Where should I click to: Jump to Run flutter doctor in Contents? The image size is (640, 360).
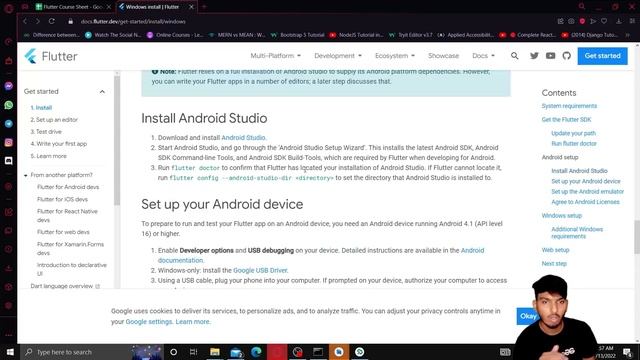point(574,144)
